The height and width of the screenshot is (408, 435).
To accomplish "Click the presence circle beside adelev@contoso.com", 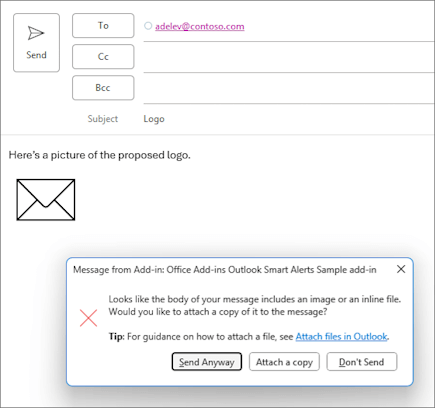I will [148, 26].
